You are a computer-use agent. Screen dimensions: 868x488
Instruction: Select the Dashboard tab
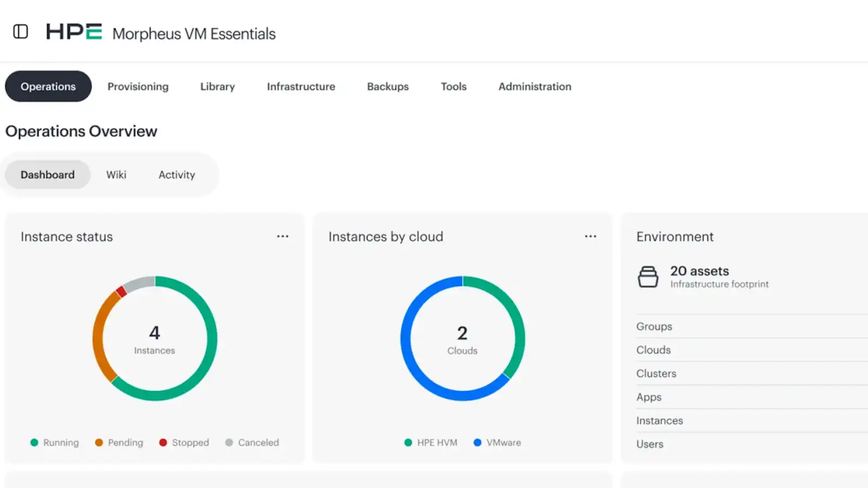click(48, 175)
